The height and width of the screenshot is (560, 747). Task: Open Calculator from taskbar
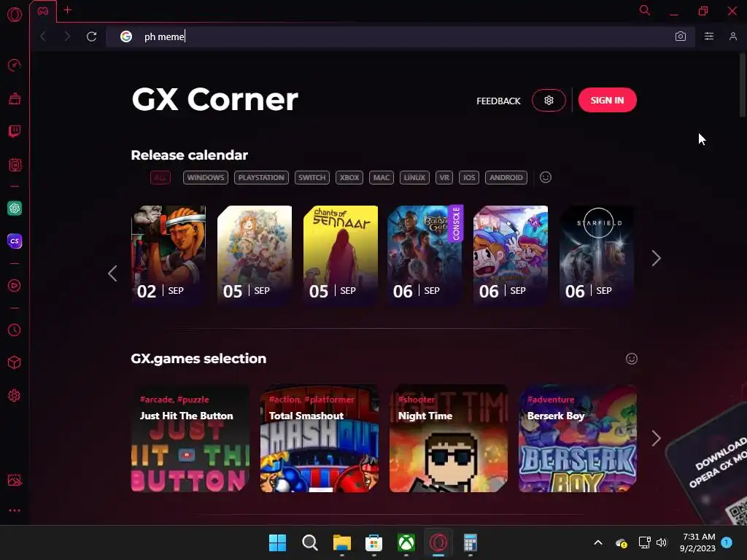click(471, 542)
